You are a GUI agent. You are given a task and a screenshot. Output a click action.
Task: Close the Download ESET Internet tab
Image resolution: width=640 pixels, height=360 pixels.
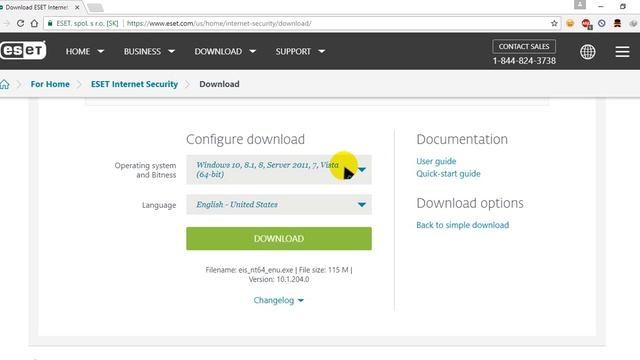pyautogui.click(x=77, y=7)
